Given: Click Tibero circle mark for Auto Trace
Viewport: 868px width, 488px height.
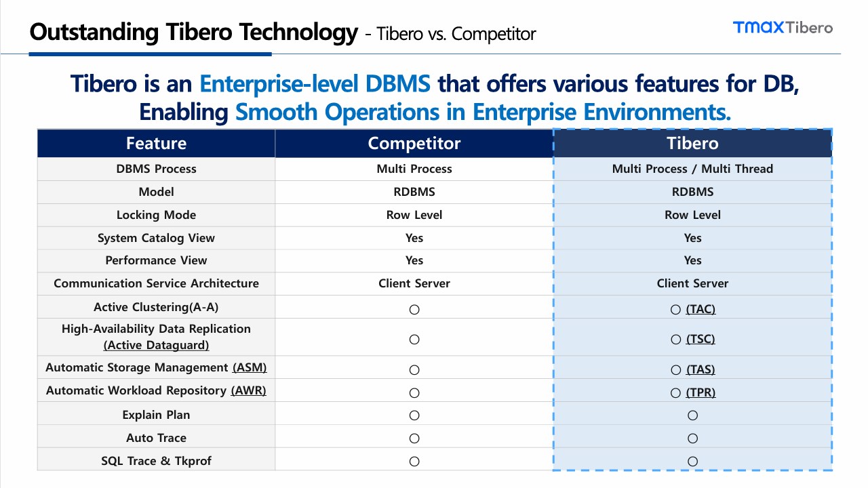Looking at the screenshot, I should [x=692, y=438].
